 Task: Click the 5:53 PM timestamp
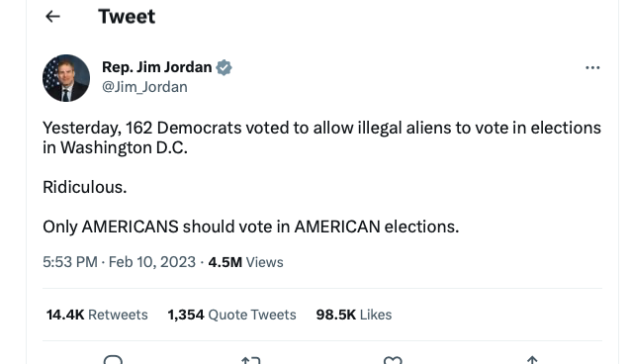pyautogui.click(x=70, y=262)
